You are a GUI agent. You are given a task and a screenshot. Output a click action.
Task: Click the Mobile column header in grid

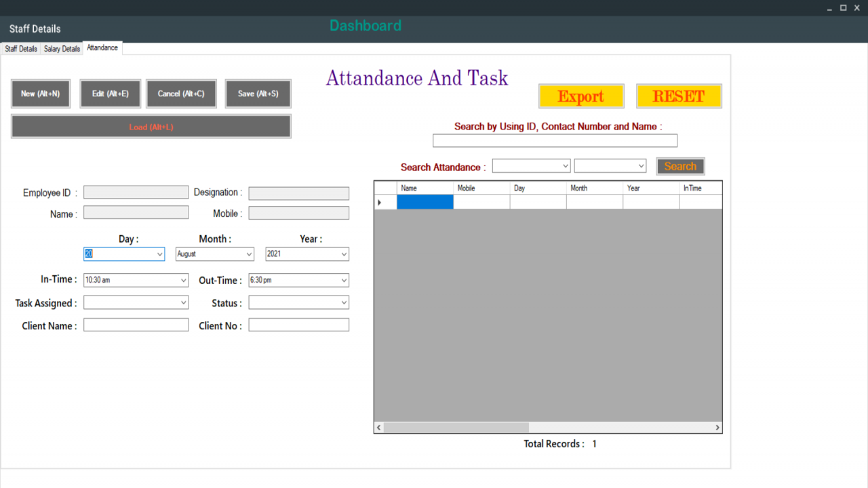(481, 188)
